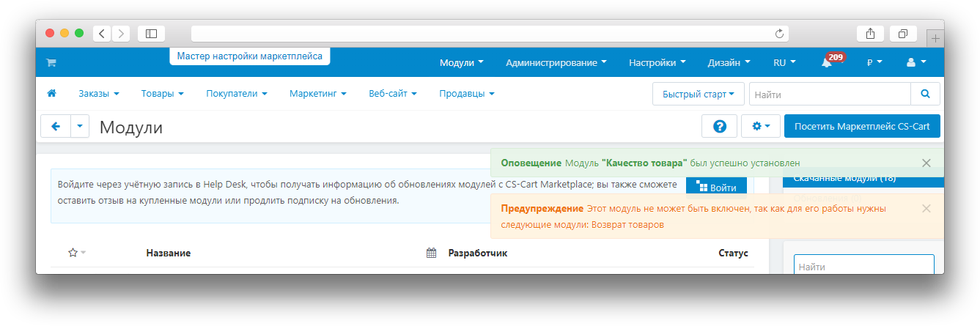
Task: Click the back arrow button beside Модули
Action: click(56, 126)
